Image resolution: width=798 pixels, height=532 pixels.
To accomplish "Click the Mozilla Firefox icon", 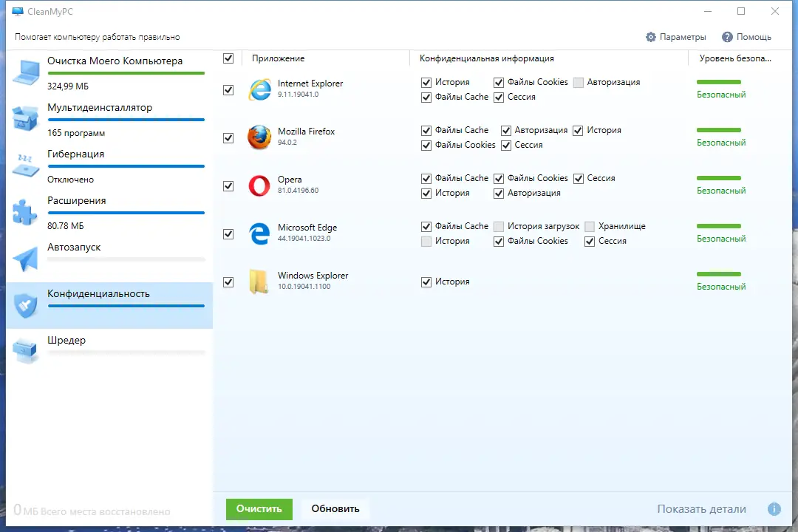I will tap(259, 137).
